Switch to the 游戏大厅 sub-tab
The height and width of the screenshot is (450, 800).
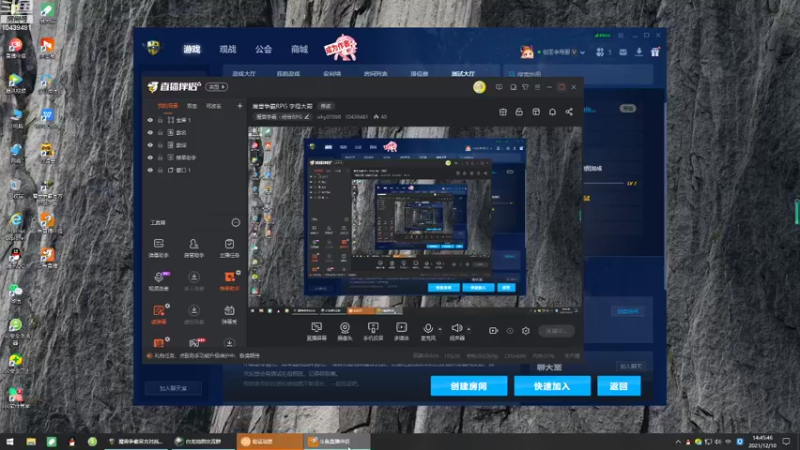click(x=244, y=74)
